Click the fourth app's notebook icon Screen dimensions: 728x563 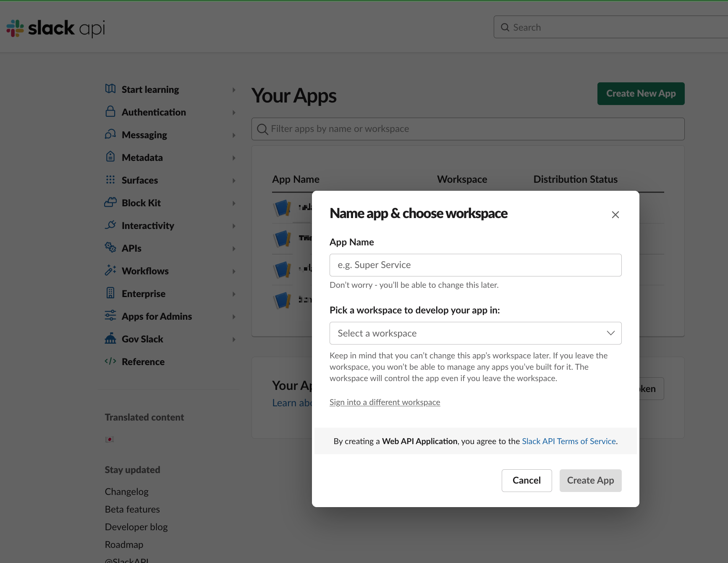click(x=282, y=300)
